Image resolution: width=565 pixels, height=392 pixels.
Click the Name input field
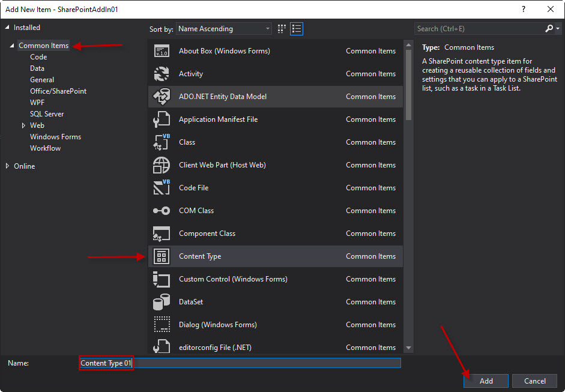(x=240, y=363)
